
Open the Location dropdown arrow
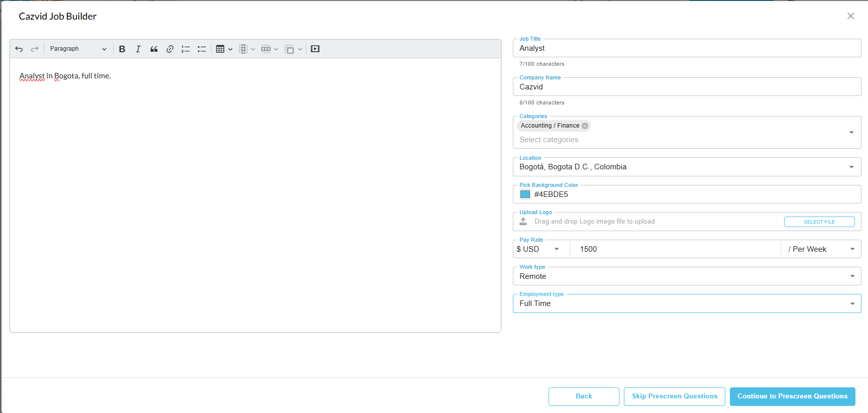[851, 167]
